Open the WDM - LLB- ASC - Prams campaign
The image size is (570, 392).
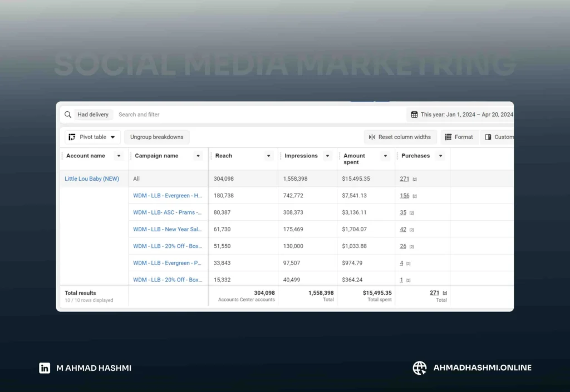(x=167, y=212)
